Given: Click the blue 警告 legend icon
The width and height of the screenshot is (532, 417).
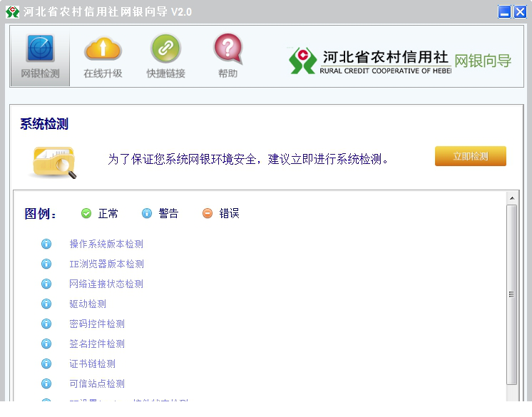Looking at the screenshot, I should 147,213.
